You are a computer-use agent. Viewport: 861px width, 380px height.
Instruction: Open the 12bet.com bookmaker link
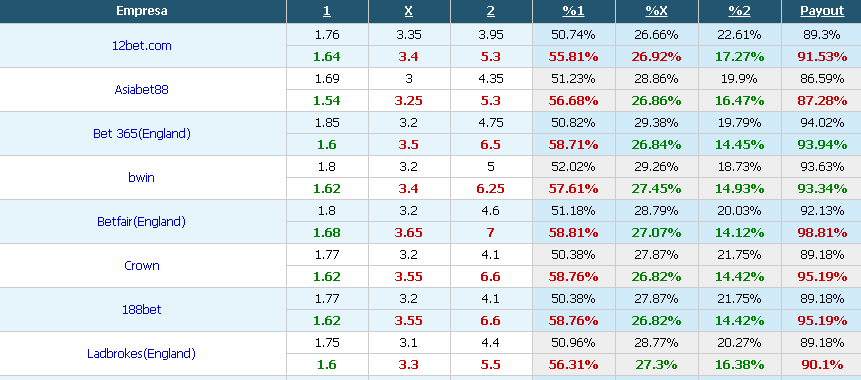pos(142,46)
